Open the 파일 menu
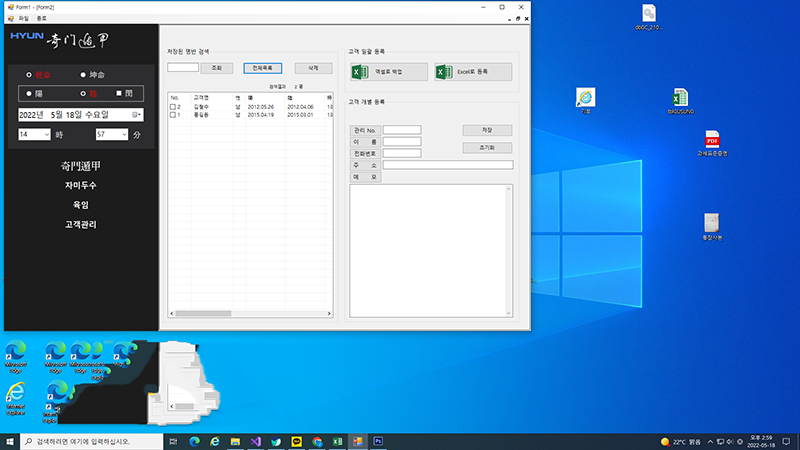 tap(23, 18)
